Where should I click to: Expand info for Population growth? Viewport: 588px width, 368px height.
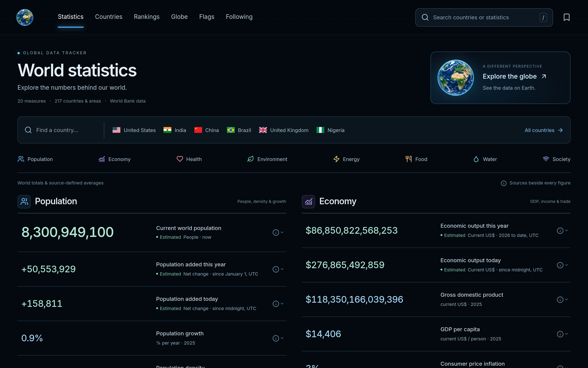pos(278,338)
